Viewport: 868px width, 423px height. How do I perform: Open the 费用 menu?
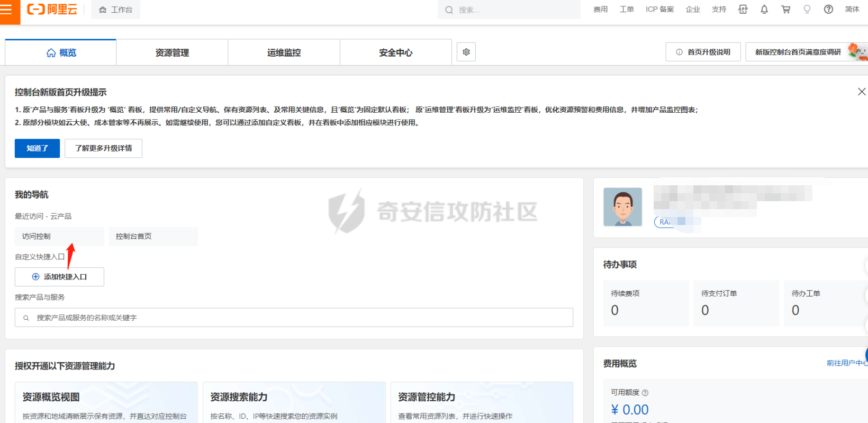click(600, 10)
